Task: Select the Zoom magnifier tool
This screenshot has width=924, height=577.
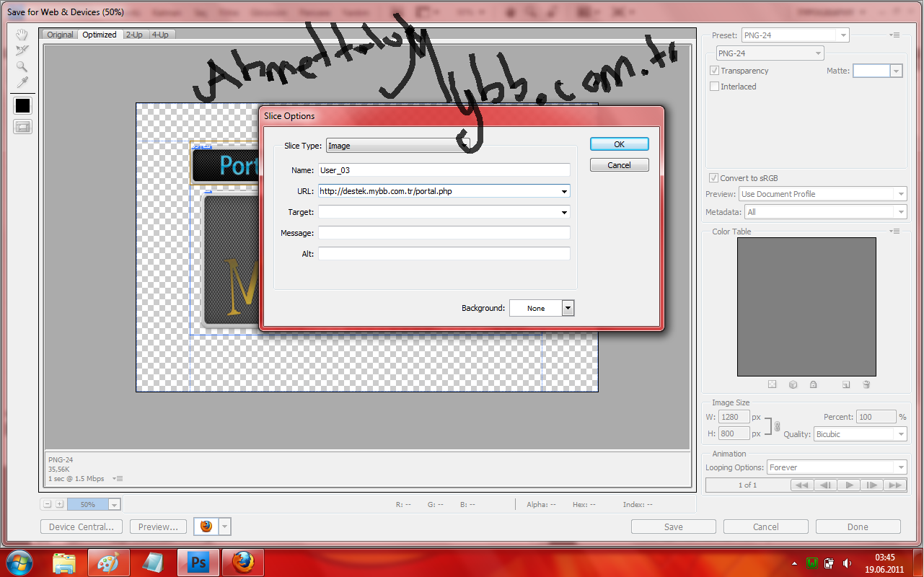Action: 22,66
